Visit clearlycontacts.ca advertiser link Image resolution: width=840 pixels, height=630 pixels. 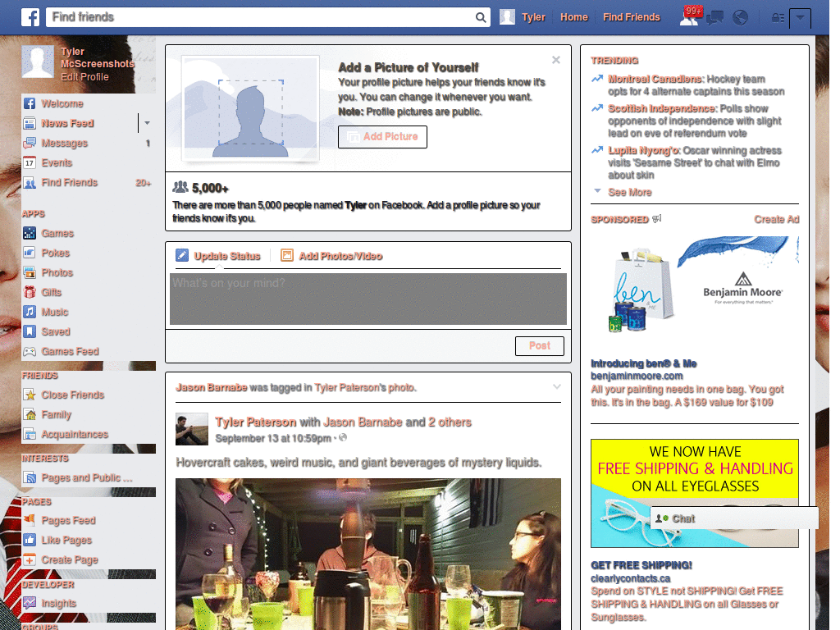(x=632, y=577)
